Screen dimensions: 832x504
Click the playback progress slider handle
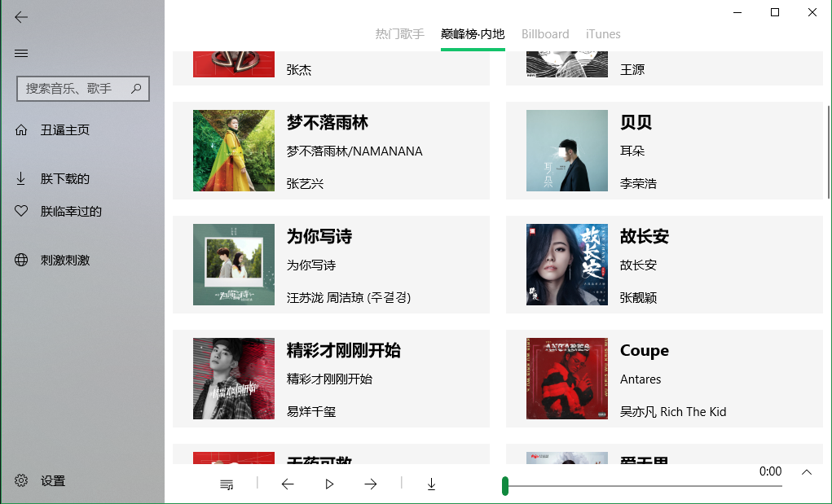pyautogui.click(x=505, y=485)
